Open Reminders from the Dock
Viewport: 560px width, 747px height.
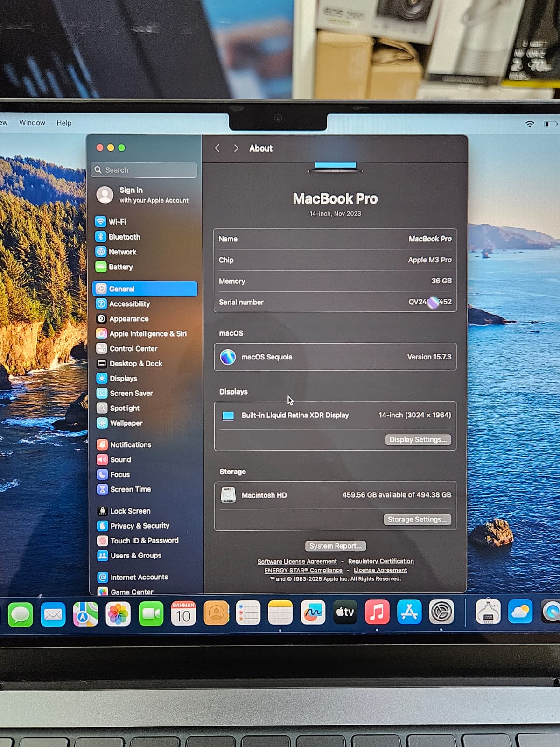248,613
